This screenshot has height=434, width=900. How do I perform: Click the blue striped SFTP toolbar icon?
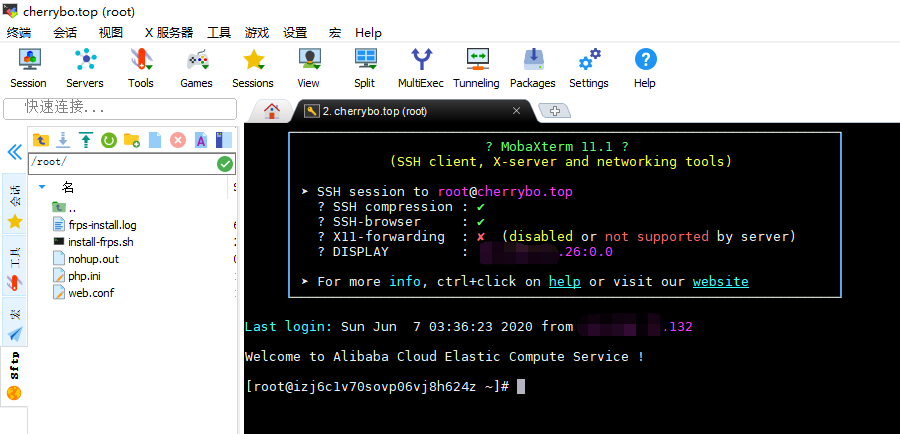click(x=223, y=140)
